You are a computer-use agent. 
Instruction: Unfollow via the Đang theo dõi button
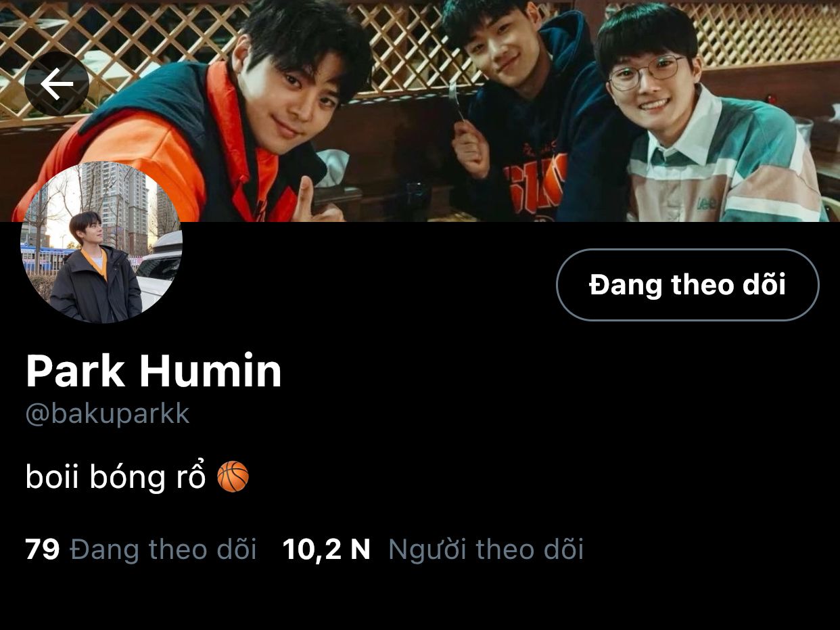pos(687,285)
